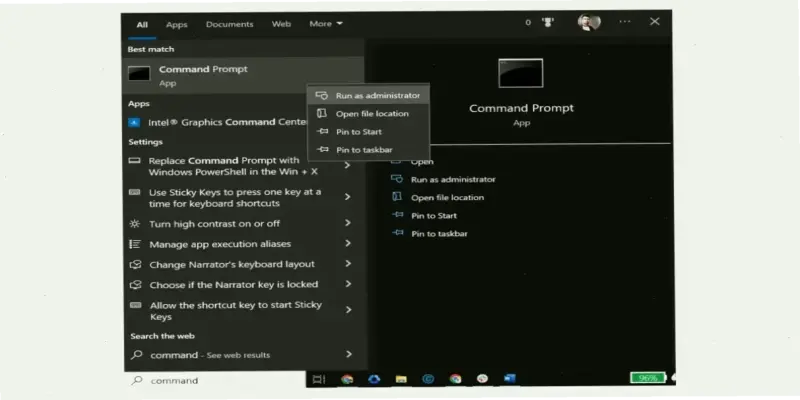Click Pin to Start in right panel
800x400 pixels.
(433, 215)
